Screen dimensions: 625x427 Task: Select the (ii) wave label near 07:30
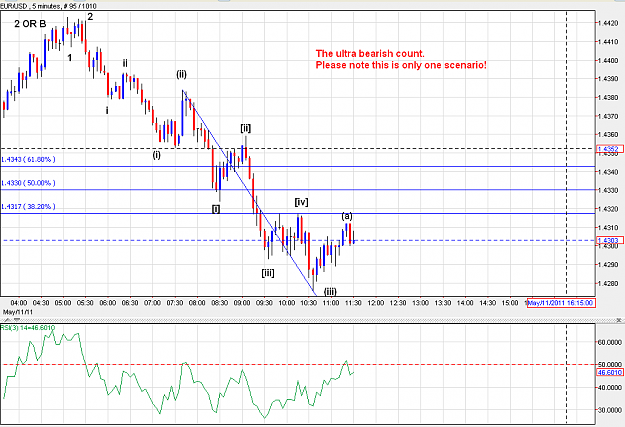tap(181, 74)
